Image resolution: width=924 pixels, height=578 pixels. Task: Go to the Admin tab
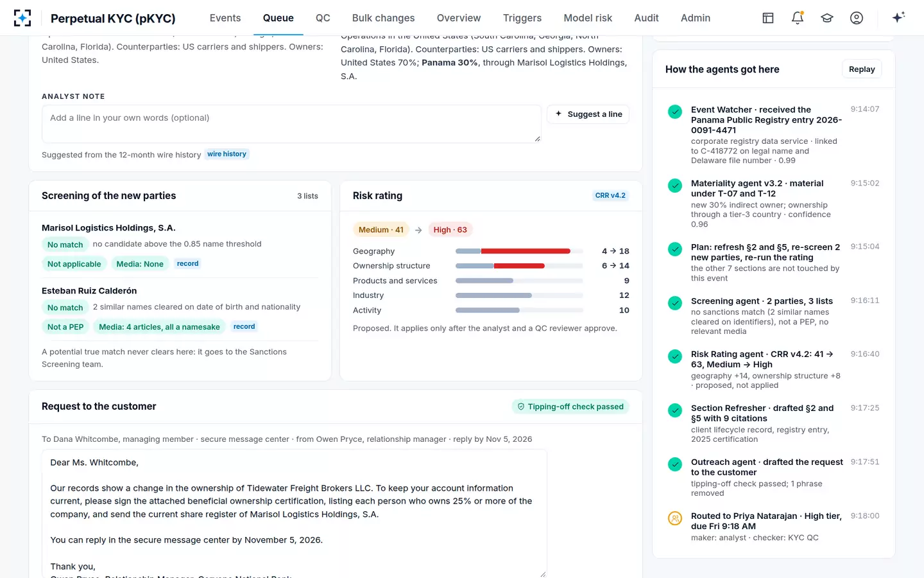696,18
